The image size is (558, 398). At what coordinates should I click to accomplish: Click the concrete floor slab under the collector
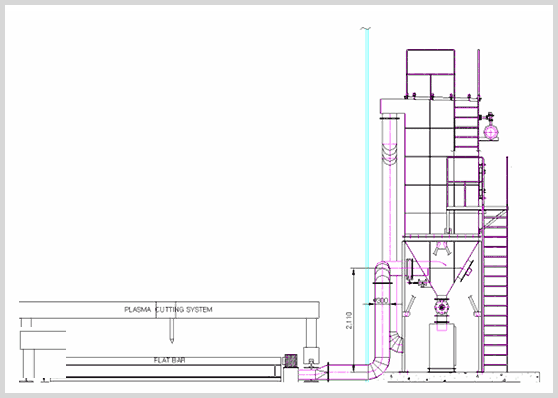463,376
